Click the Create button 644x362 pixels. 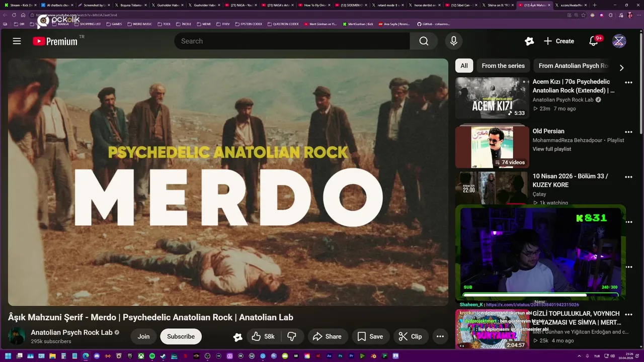pyautogui.click(x=558, y=41)
